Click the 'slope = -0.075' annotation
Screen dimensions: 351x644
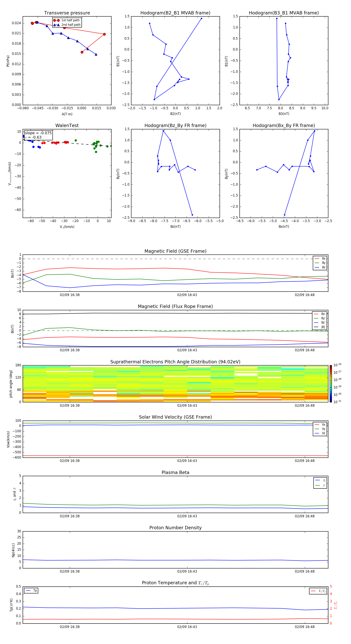click(38, 133)
